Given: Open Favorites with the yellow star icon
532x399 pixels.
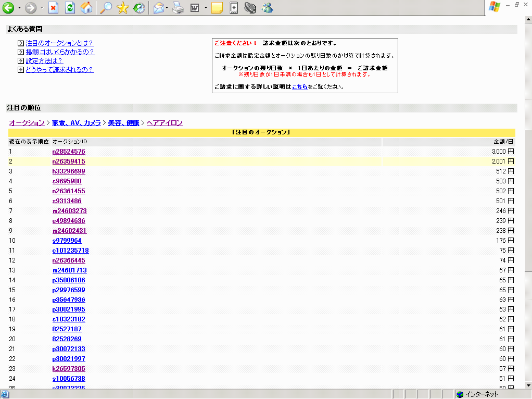Looking at the screenshot, I should tap(122, 8).
